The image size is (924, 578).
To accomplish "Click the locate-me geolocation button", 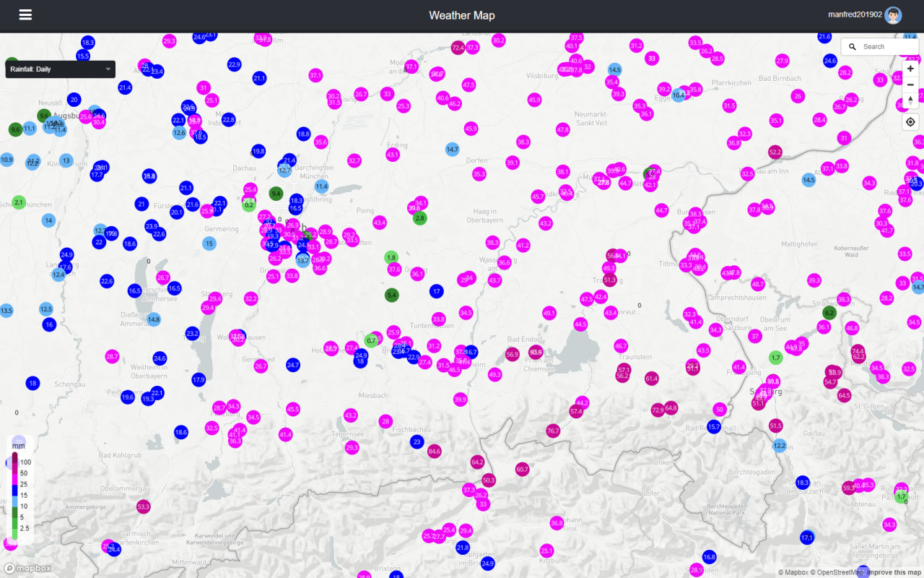I will 910,122.
